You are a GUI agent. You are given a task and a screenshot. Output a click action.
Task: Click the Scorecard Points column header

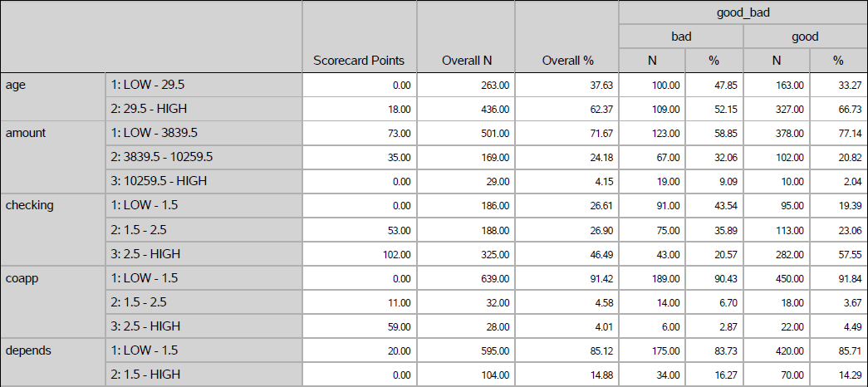359,61
